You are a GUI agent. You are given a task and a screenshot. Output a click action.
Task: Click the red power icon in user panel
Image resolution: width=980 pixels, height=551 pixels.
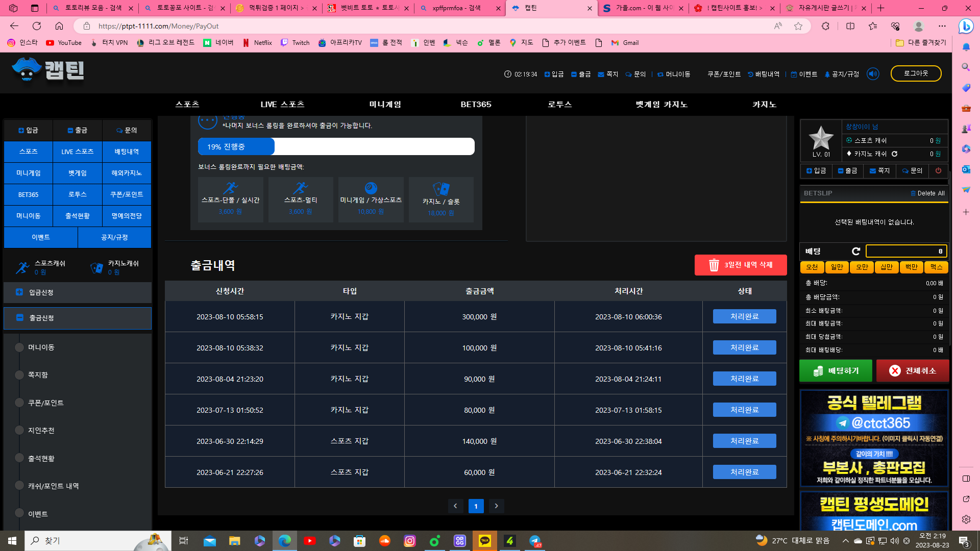click(x=938, y=171)
